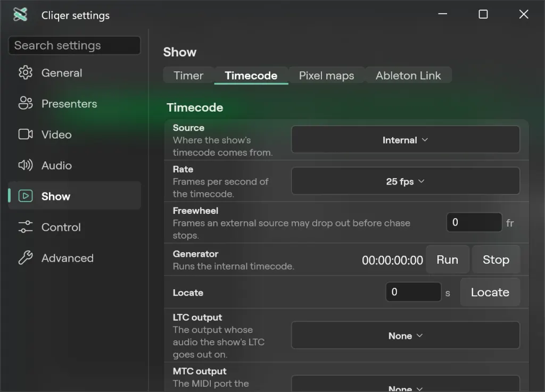545x392 pixels.
Task: Click the Advanced wrench icon
Action: (x=26, y=257)
